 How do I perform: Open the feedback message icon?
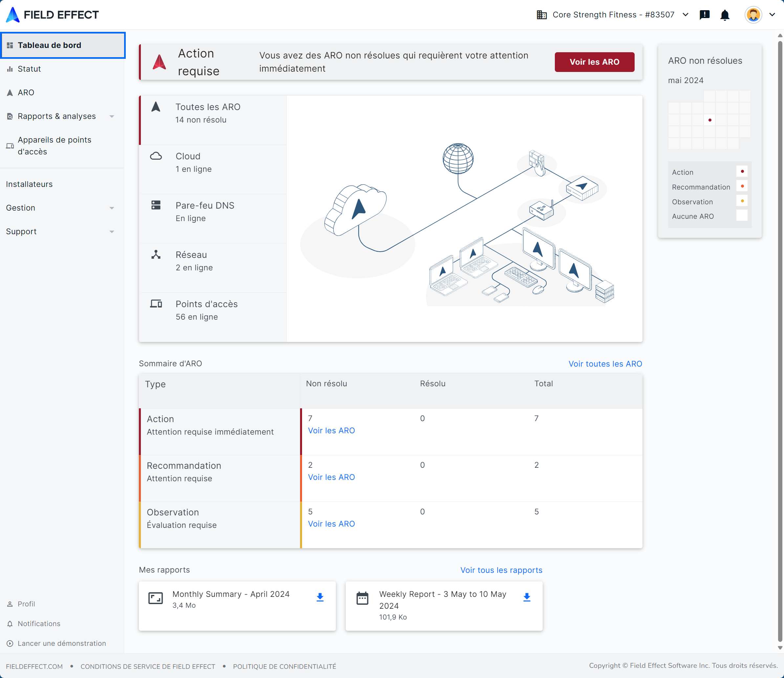point(704,15)
